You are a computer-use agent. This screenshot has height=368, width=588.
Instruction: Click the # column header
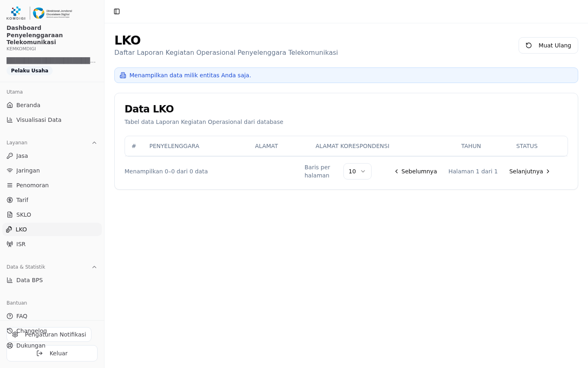click(134, 146)
